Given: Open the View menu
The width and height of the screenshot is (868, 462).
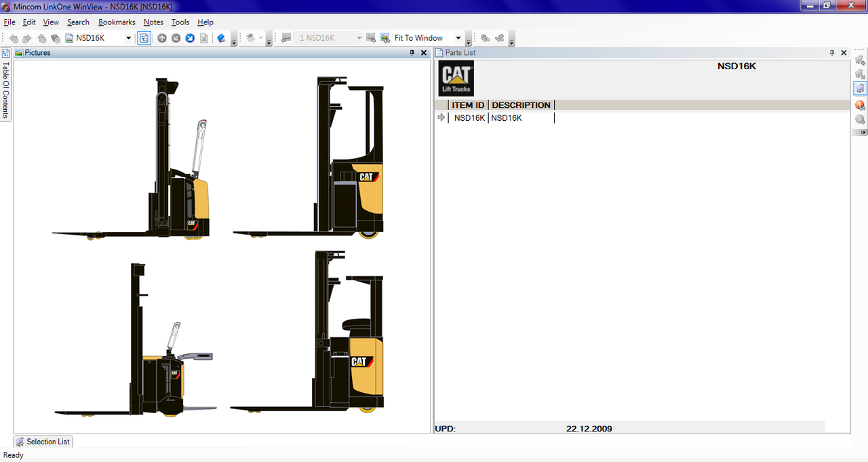Looking at the screenshot, I should tap(51, 22).
